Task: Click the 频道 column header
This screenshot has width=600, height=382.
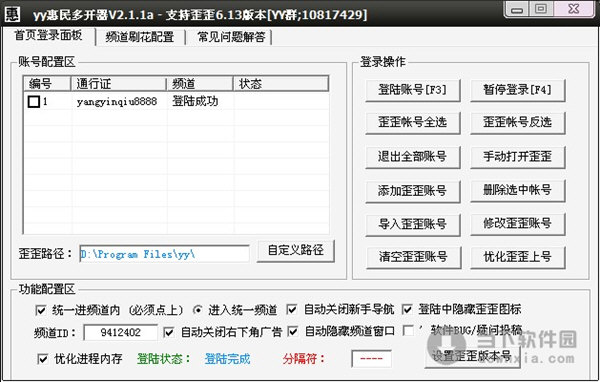Action: point(200,84)
